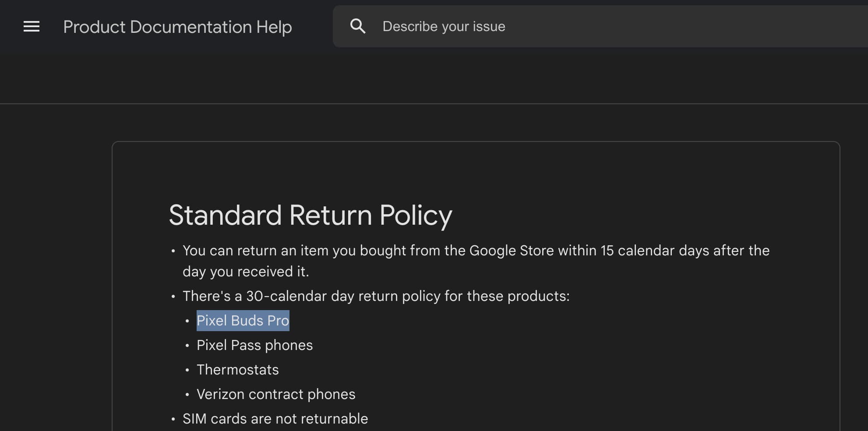Click the word "Documentation" in page title
This screenshot has width=868, height=431.
191,27
